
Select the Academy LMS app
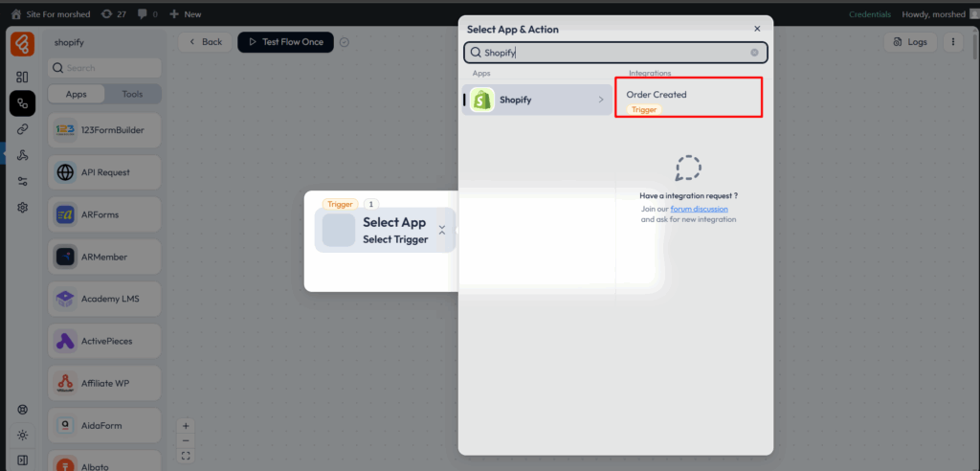tap(104, 299)
